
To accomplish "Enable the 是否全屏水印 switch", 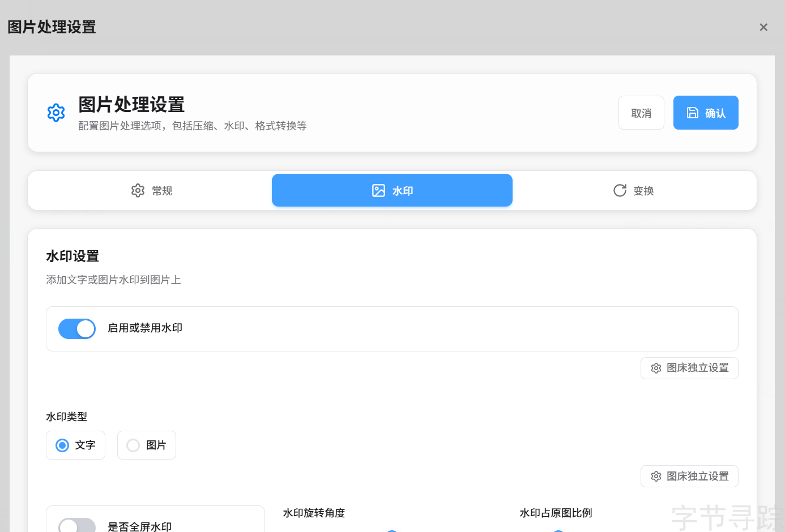I will (x=77, y=526).
